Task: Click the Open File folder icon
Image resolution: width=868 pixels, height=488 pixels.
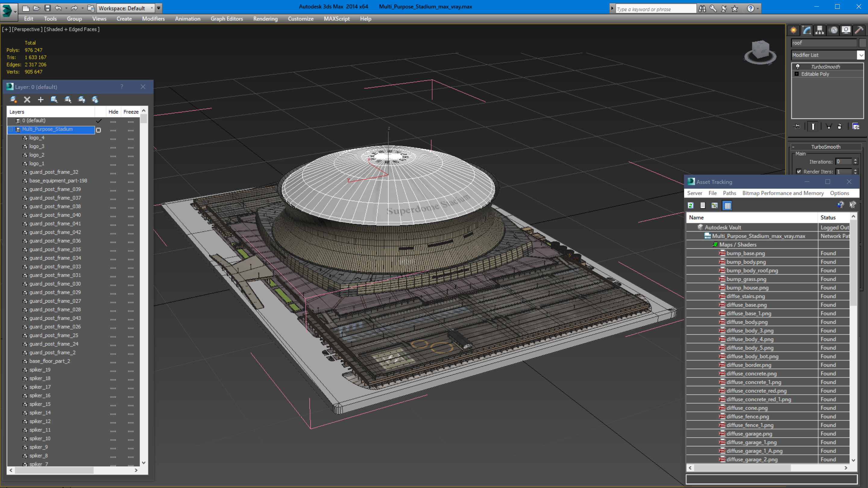Action: click(x=36, y=8)
